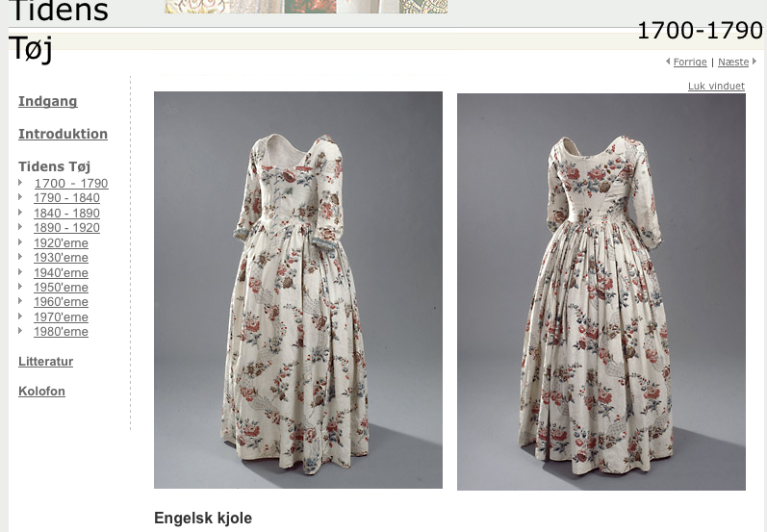This screenshot has height=532, width=767.
Task: Click the triangle bullet beside 1930'erne
Action: point(20,257)
